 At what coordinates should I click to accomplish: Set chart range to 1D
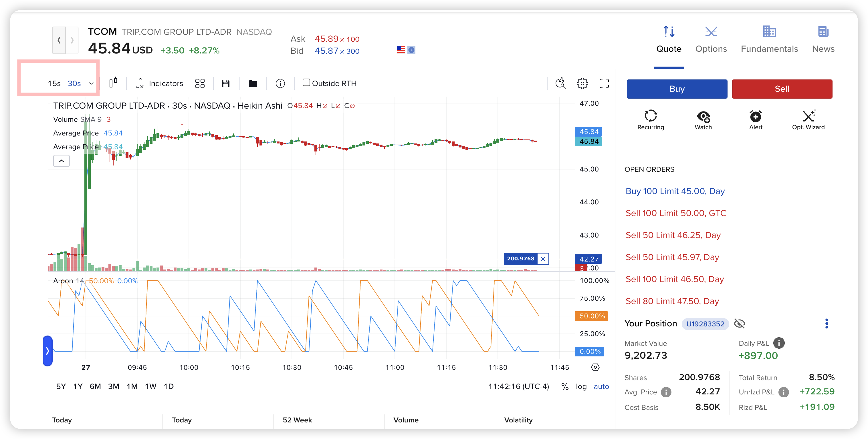pyautogui.click(x=169, y=386)
